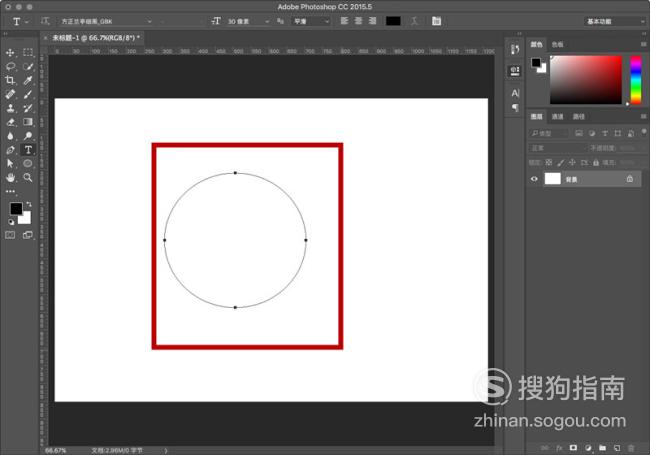The width and height of the screenshot is (650, 455).
Task: Toggle type layer filter
Action: click(605, 133)
